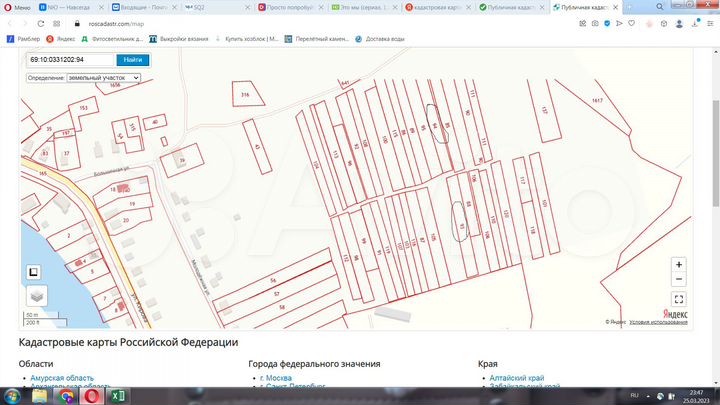Open the ad blocker shield icon
720x405 pixels.
[607, 23]
